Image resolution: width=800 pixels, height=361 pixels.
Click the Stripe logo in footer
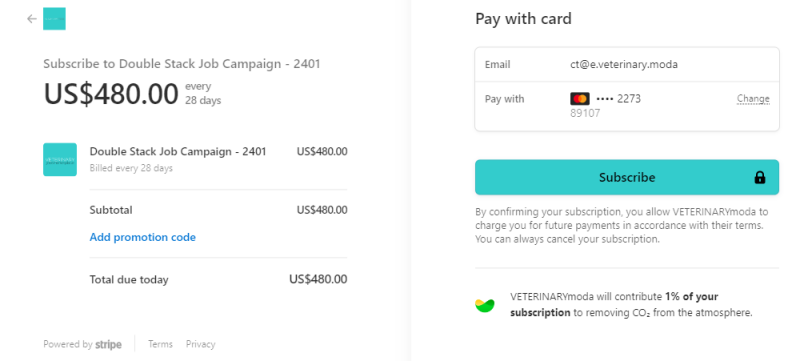(x=108, y=345)
